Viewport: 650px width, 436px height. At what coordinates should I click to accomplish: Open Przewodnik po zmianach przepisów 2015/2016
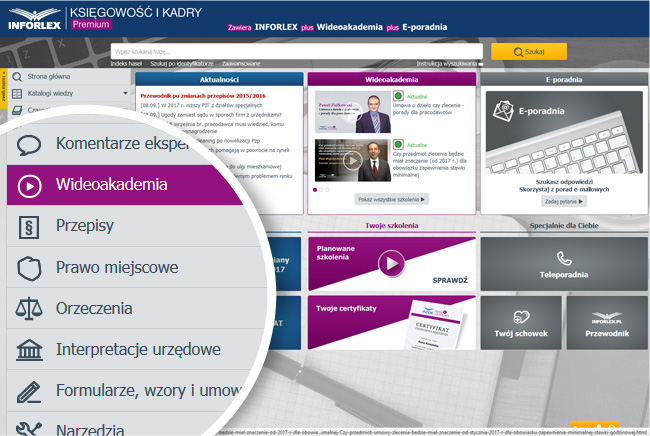coord(203,96)
